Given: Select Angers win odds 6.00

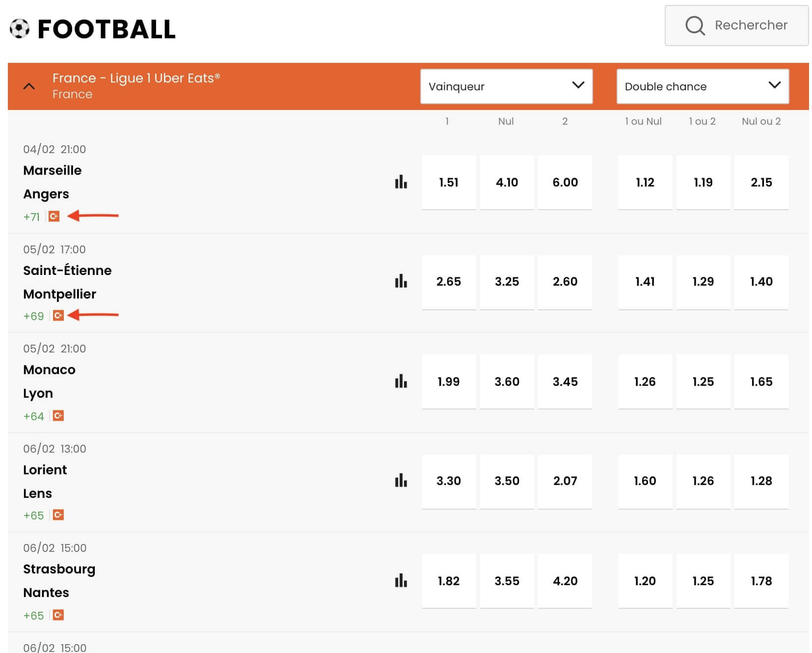Looking at the screenshot, I should (565, 182).
